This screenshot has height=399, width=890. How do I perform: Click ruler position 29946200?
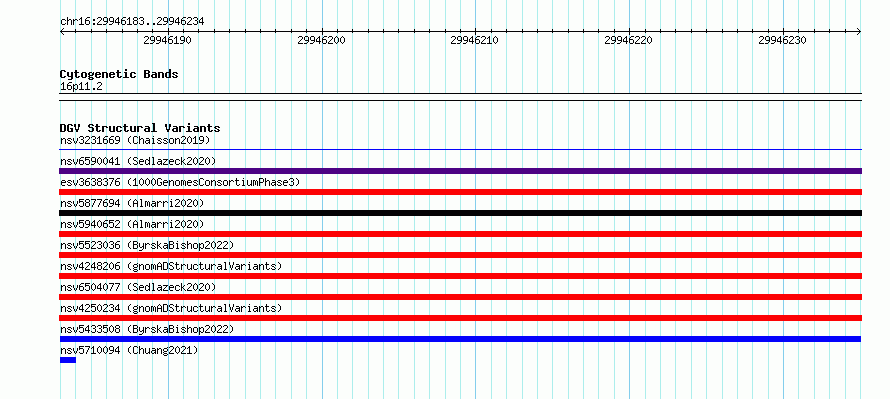click(321, 40)
